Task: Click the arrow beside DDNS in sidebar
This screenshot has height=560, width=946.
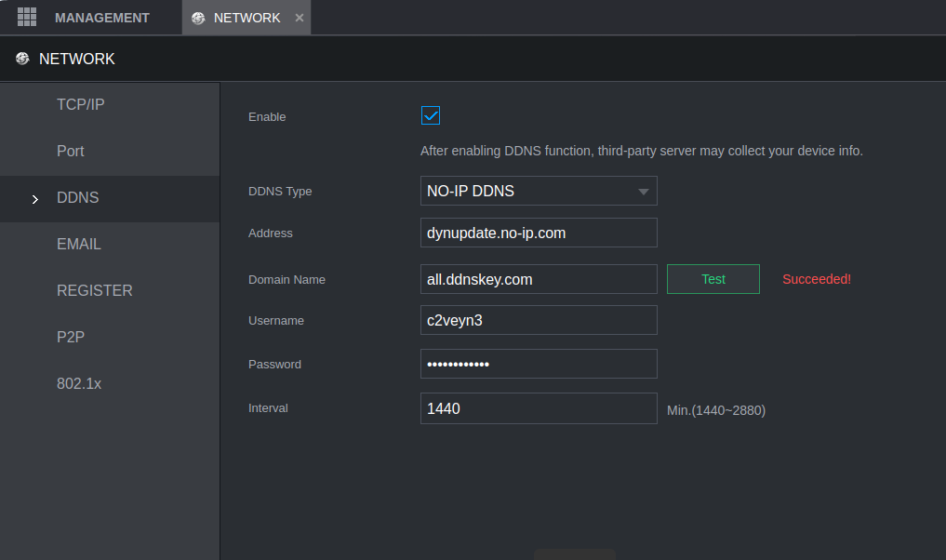Action: pyautogui.click(x=35, y=199)
